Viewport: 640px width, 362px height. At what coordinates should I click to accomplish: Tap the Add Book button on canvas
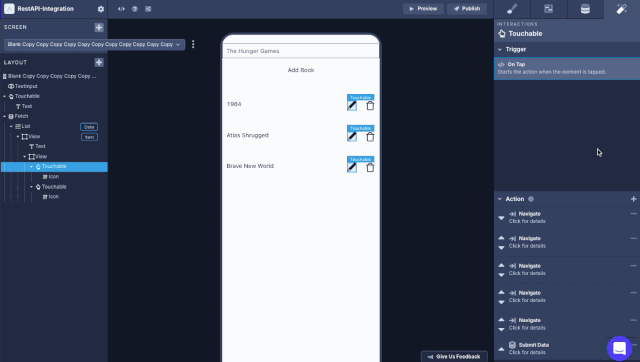(x=301, y=70)
